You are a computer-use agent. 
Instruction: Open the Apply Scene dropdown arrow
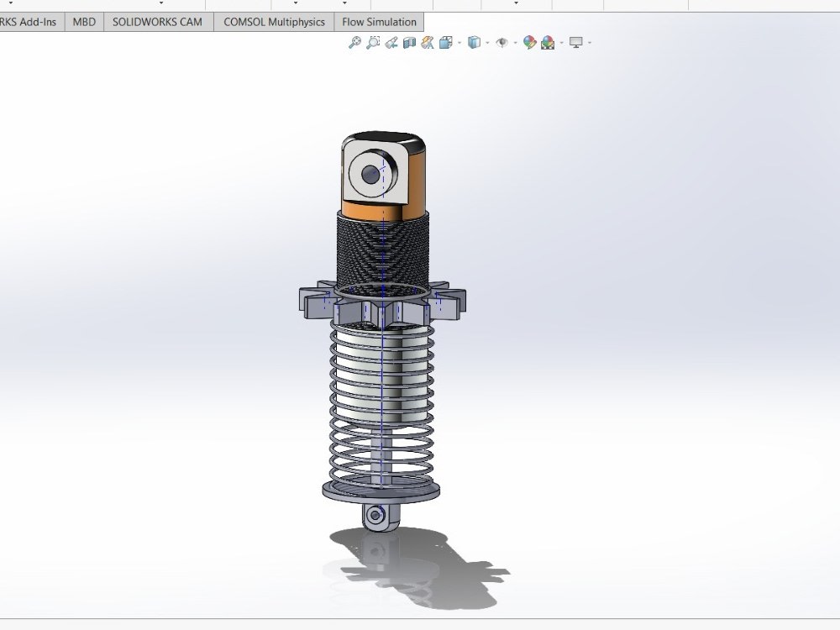560,42
